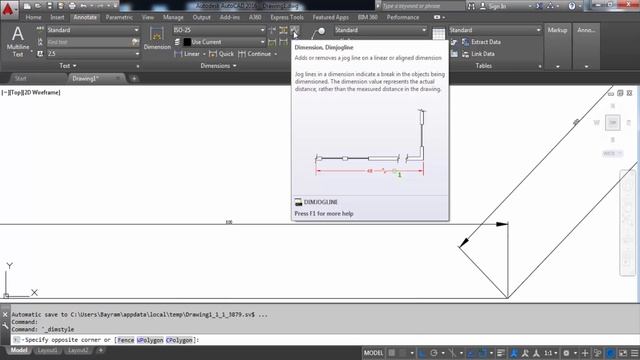Click the black Use Current color swatch

point(187,42)
